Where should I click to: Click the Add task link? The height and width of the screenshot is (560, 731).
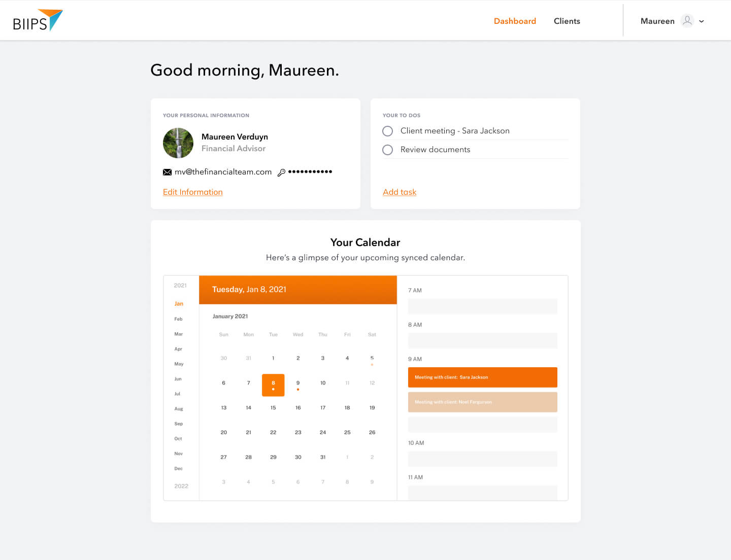tap(400, 192)
